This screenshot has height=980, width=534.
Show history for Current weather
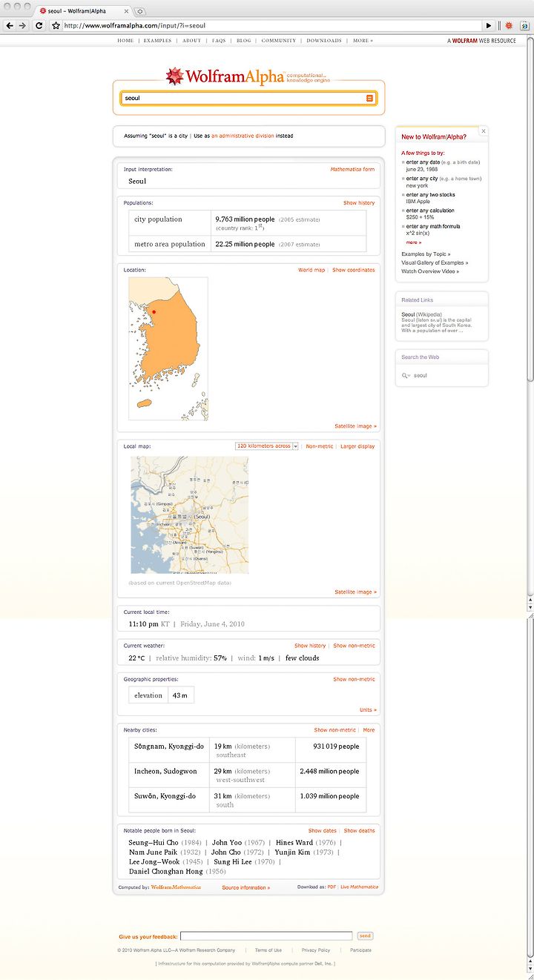coord(311,646)
